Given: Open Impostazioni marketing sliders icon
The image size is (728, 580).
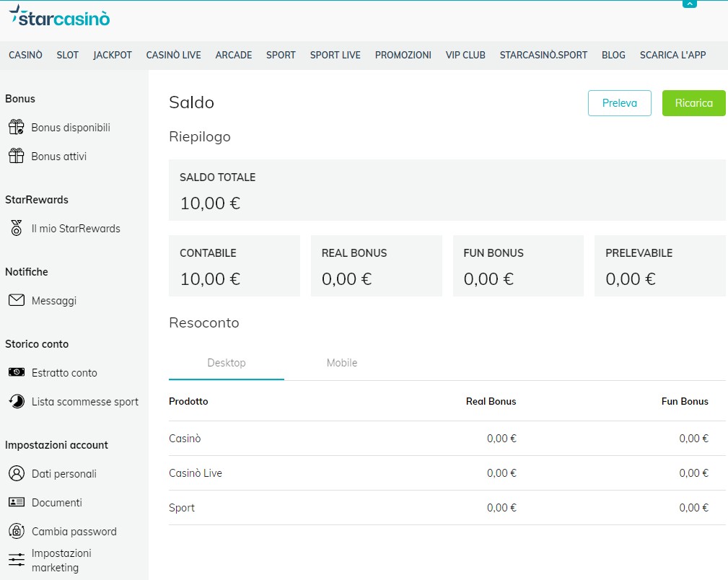Looking at the screenshot, I should (17, 560).
